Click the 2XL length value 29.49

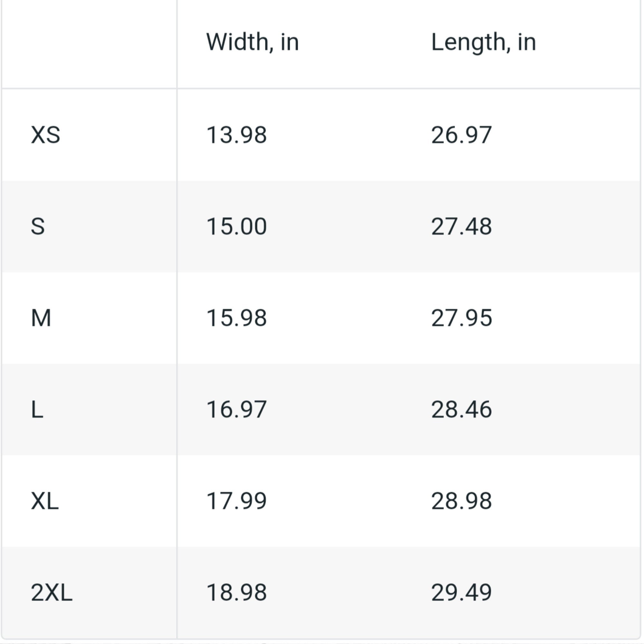461,592
